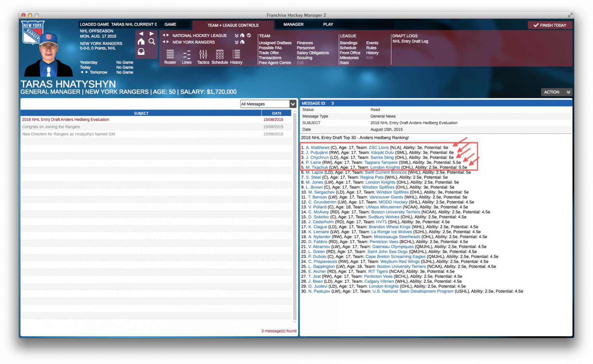
Task: Open the Roster icon
Action: tap(170, 54)
